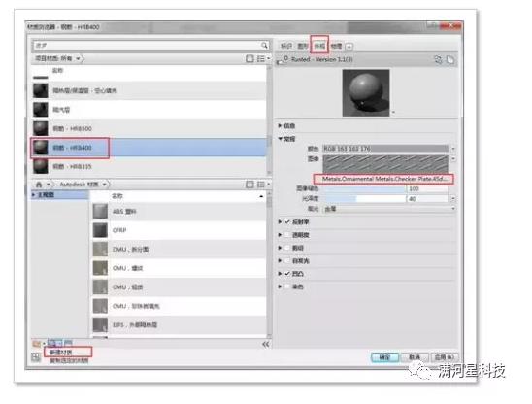Click the search magnifier icon

(264, 45)
